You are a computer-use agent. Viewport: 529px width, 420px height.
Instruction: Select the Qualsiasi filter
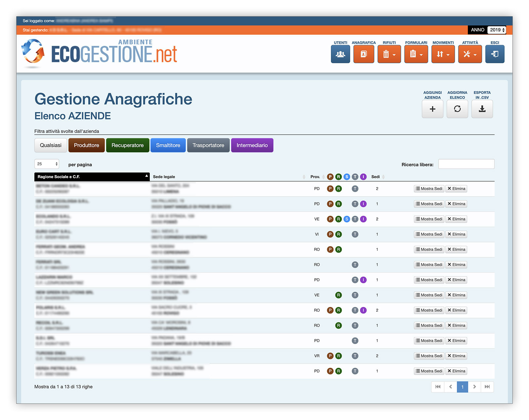point(51,145)
